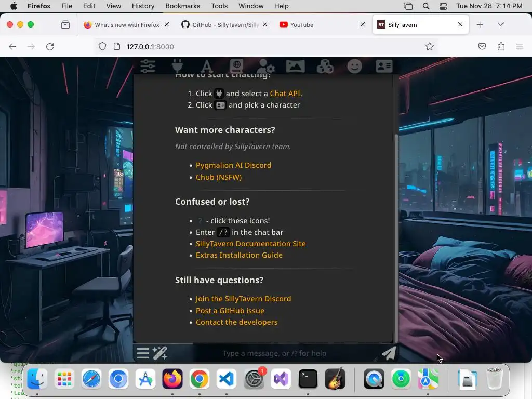Open the History menu

point(143,6)
